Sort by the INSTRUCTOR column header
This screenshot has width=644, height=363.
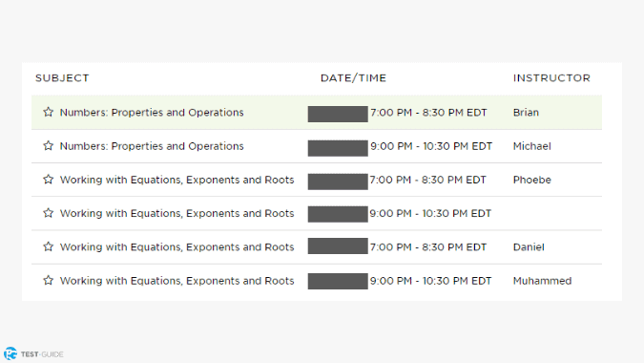click(x=551, y=78)
